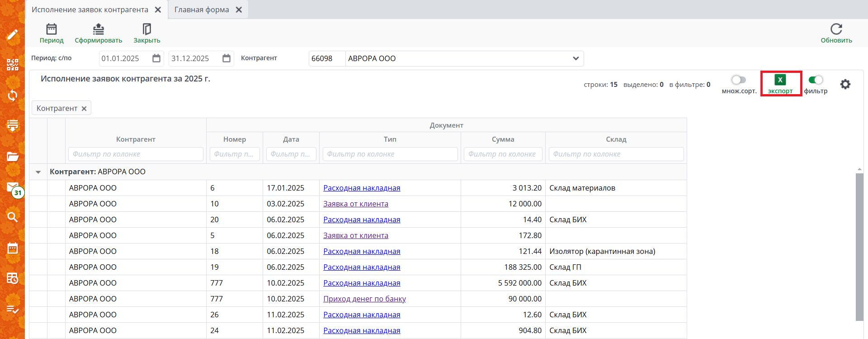Open Заявка от клиента link number 10
Viewport: 868px width, 339px height.
[x=355, y=204]
